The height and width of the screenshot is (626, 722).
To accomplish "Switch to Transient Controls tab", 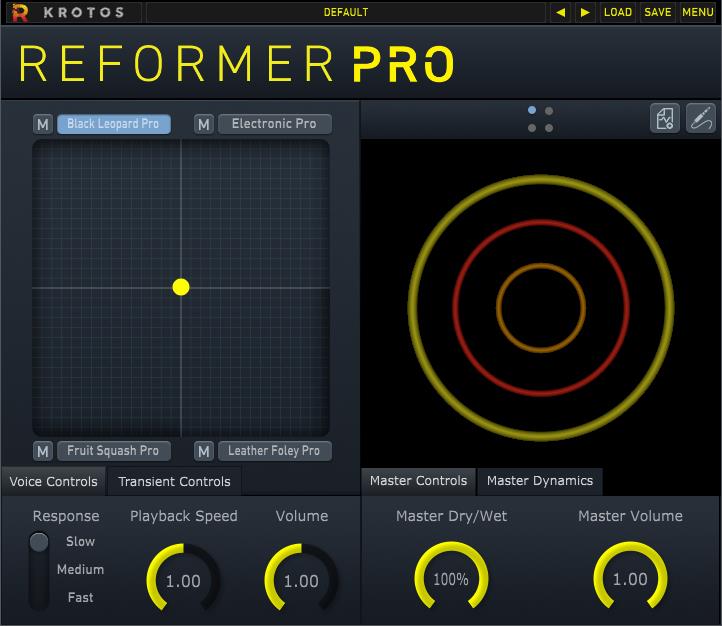I will 174,481.
